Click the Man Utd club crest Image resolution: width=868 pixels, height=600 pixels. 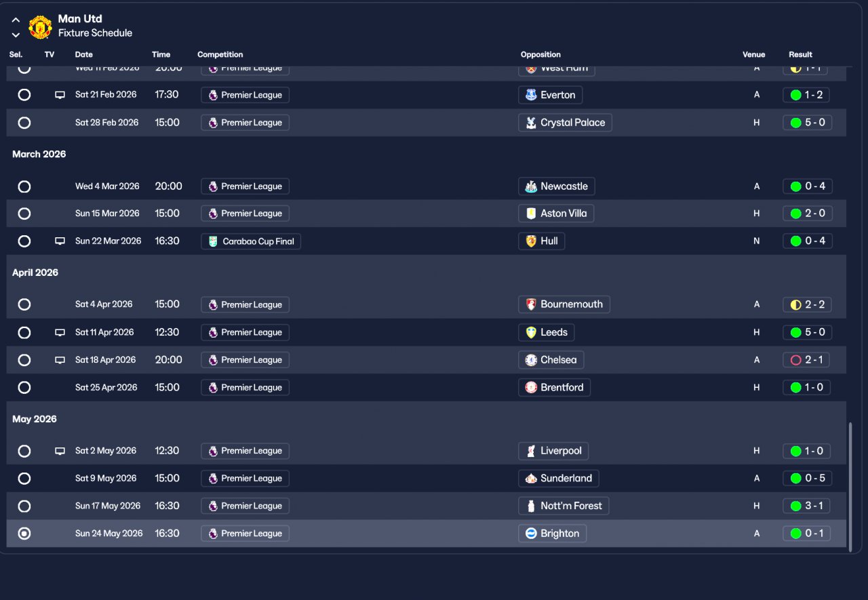click(40, 27)
